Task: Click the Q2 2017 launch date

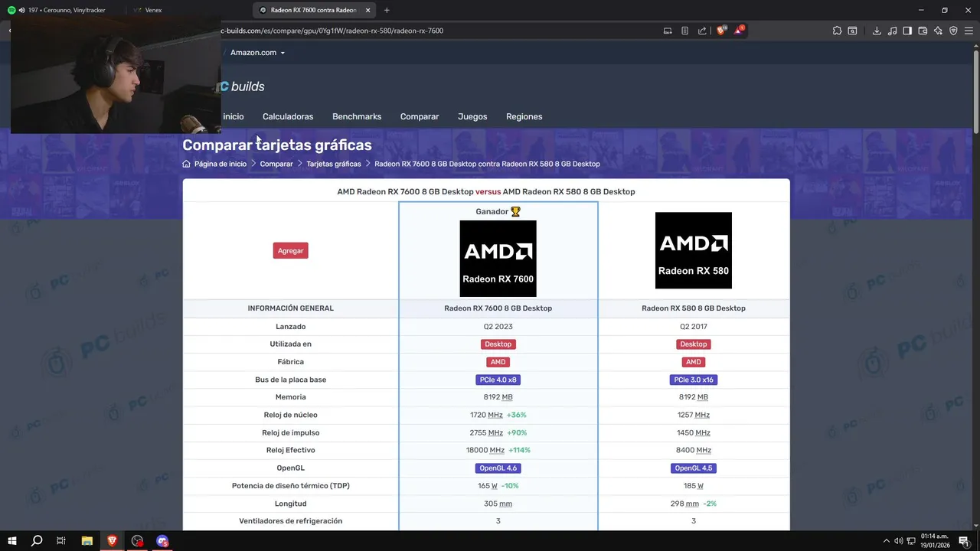Action: tap(694, 327)
